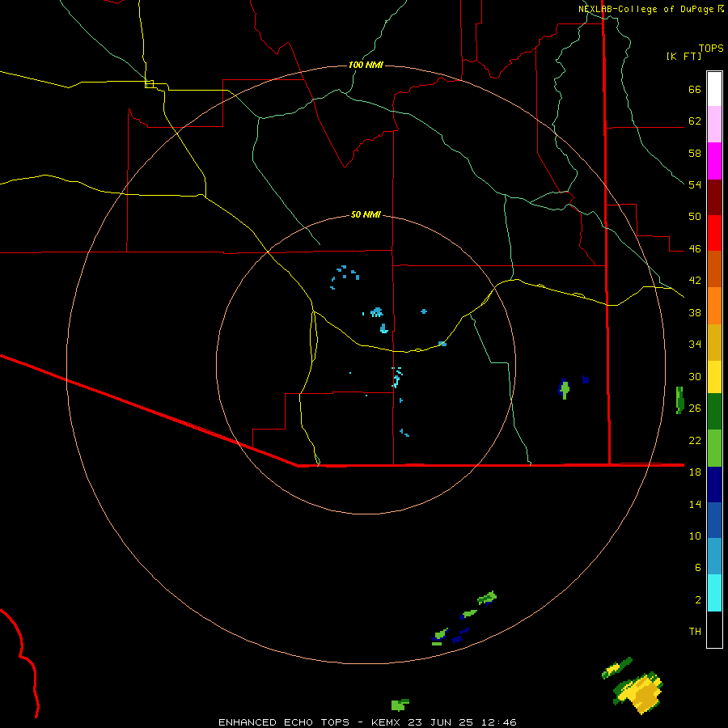Click the large yellow echo cluster
The height and width of the screenshot is (728, 728).
tap(639, 692)
